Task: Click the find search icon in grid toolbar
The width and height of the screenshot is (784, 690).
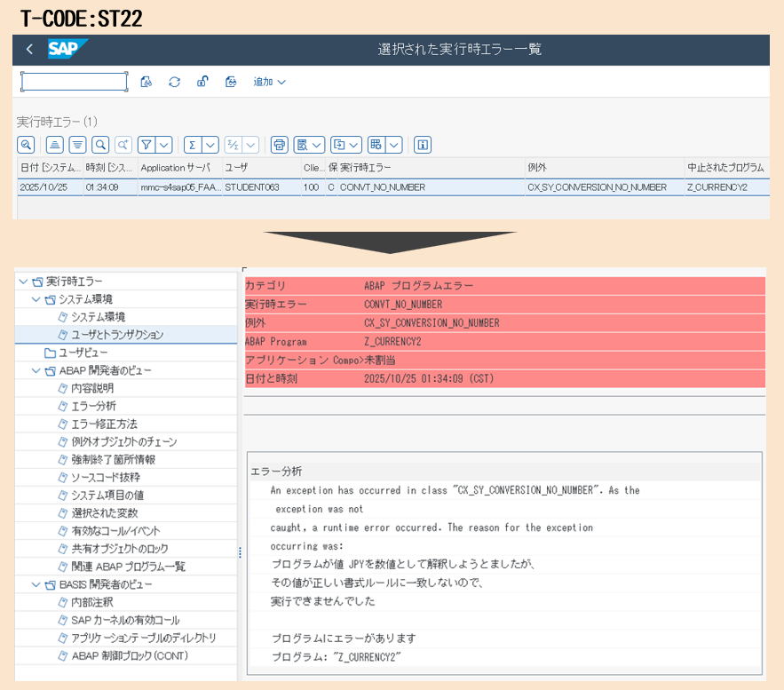Action: pos(100,145)
